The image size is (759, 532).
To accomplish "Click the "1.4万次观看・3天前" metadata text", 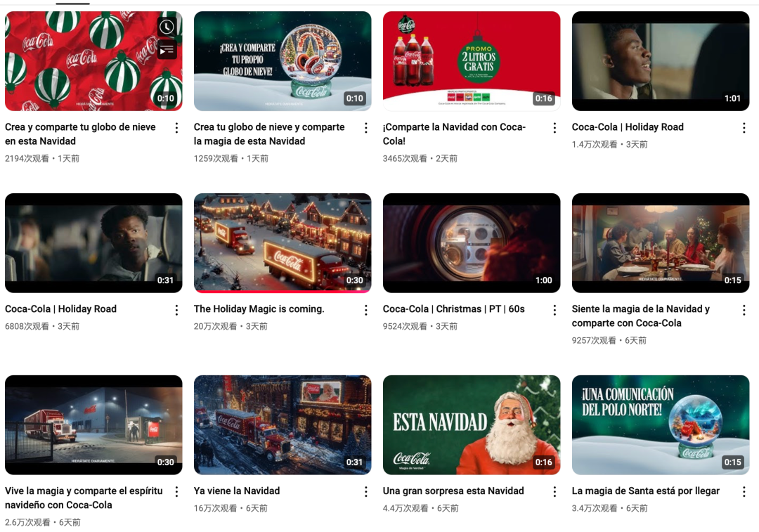I will coord(610,144).
